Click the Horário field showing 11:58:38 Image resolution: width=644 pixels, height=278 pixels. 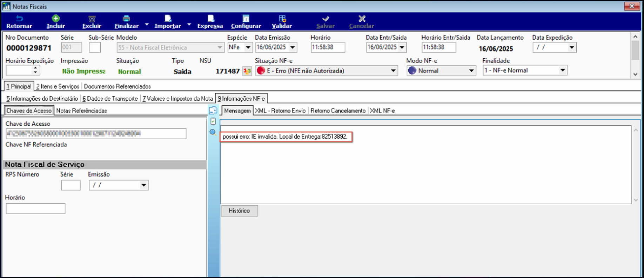point(328,47)
